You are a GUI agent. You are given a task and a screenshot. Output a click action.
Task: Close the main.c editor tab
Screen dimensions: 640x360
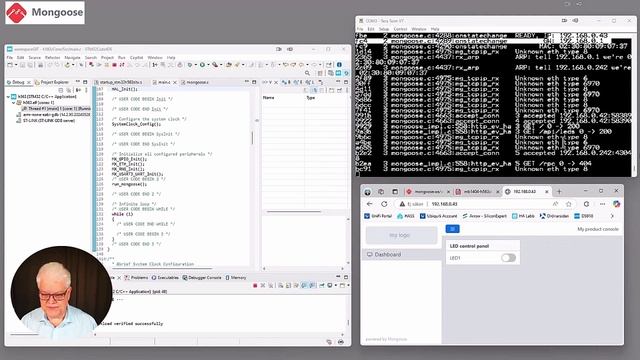[175, 82]
